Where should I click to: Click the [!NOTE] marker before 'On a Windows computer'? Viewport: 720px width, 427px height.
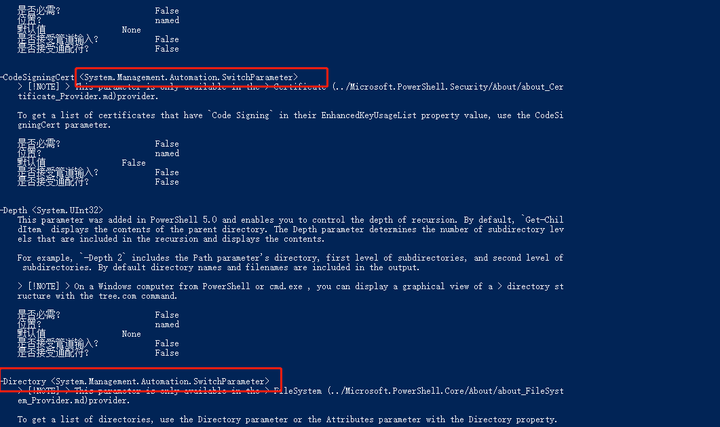pos(44,287)
